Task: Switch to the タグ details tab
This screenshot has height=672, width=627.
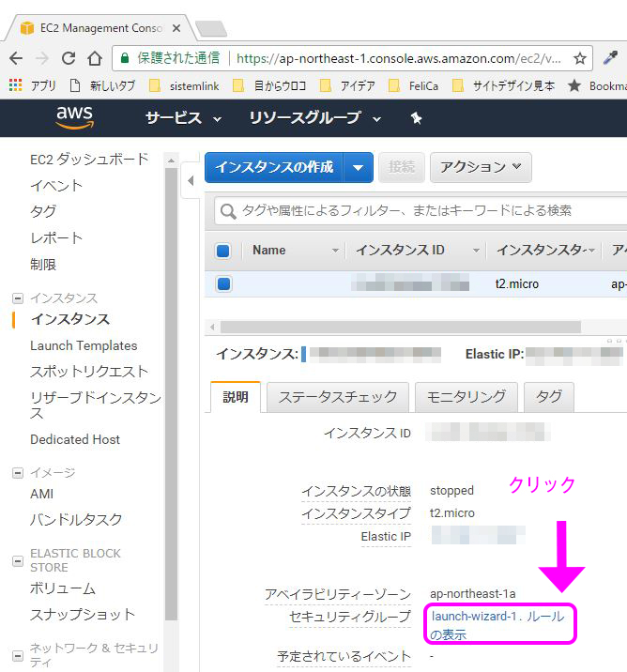Action: point(549,397)
